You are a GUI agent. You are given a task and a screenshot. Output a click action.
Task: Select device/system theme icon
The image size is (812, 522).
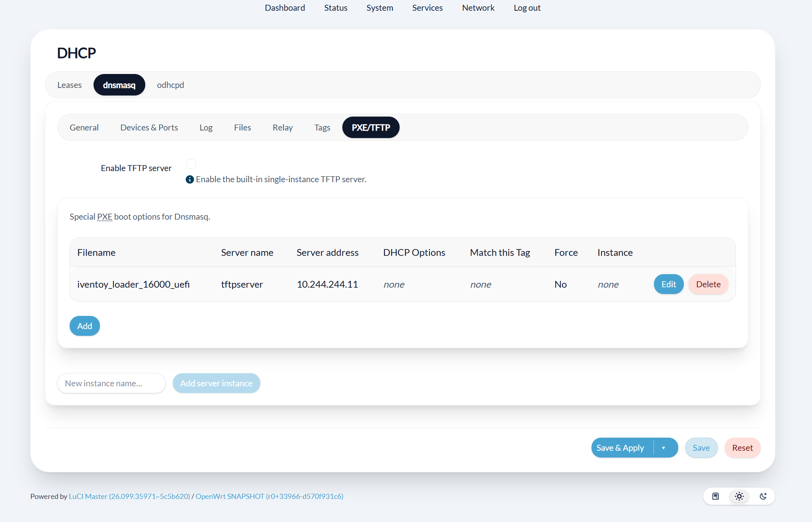(715, 496)
